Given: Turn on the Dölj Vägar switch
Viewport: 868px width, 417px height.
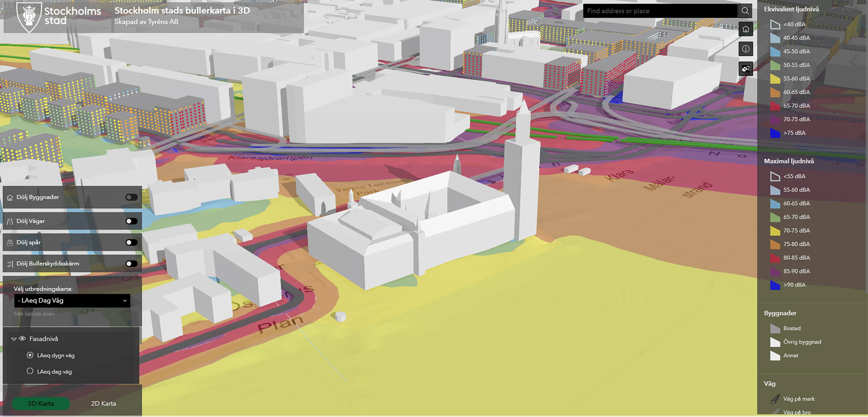Looking at the screenshot, I should (131, 221).
